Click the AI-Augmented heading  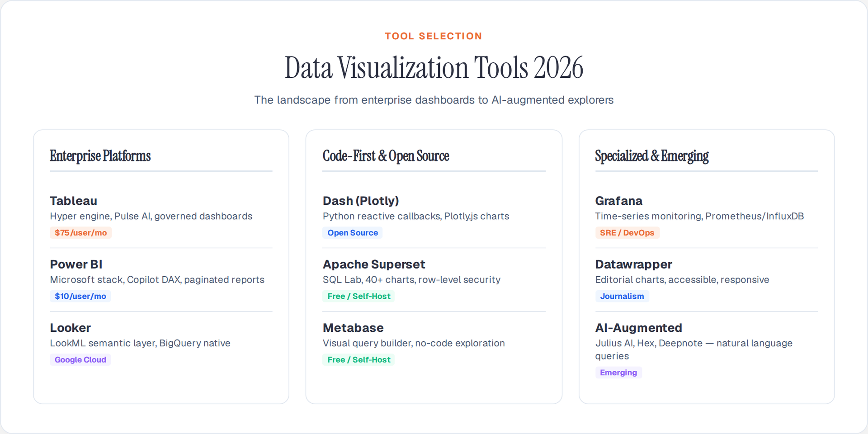638,328
